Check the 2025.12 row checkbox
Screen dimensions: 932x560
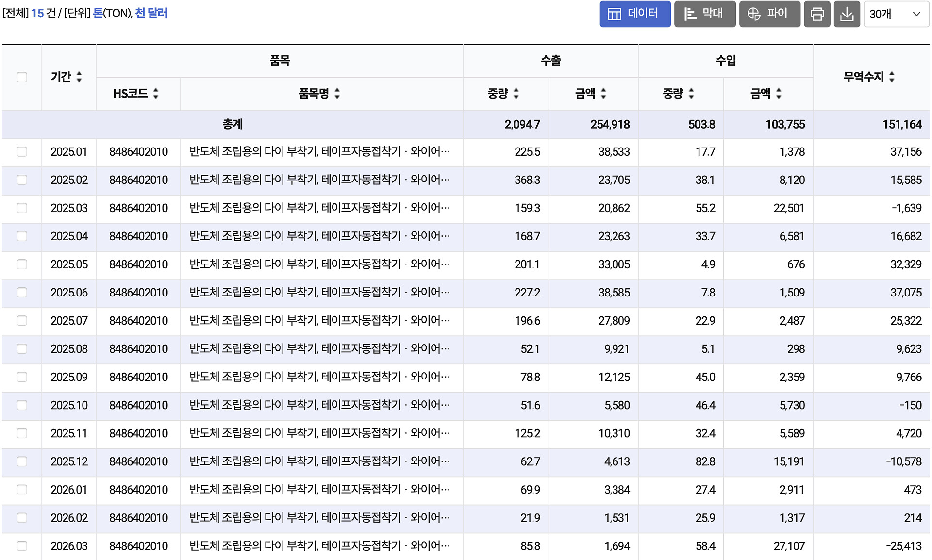click(22, 461)
